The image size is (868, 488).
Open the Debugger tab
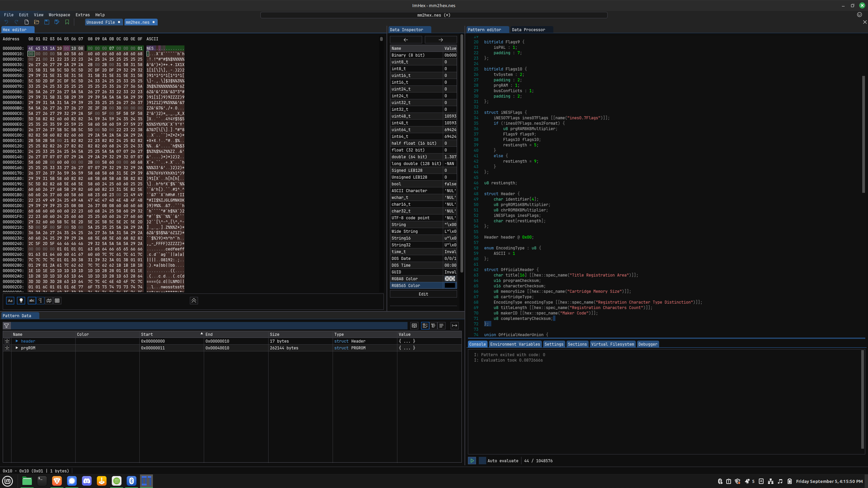coord(648,344)
